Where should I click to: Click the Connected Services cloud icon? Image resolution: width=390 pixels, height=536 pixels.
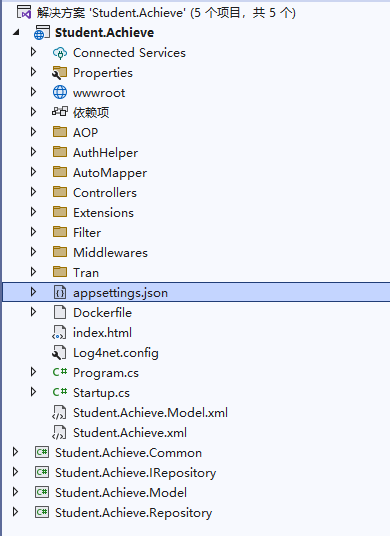click(x=60, y=53)
